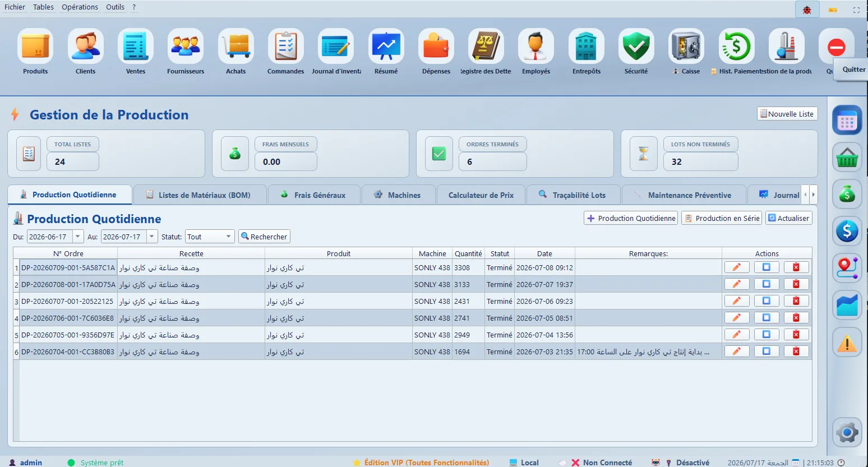This screenshot has height=467, width=868.
Task: Click the right tab-scroll arrow
Action: click(814, 195)
